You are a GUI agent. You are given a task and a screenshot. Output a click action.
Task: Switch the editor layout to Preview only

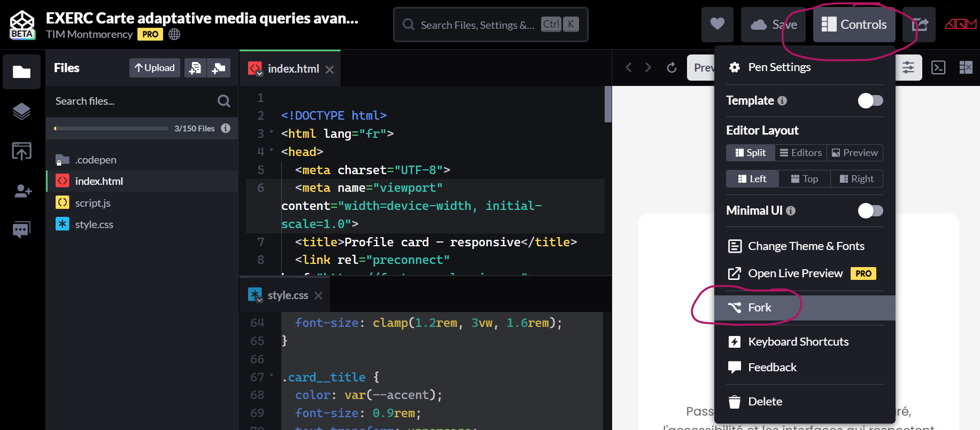pyautogui.click(x=854, y=153)
